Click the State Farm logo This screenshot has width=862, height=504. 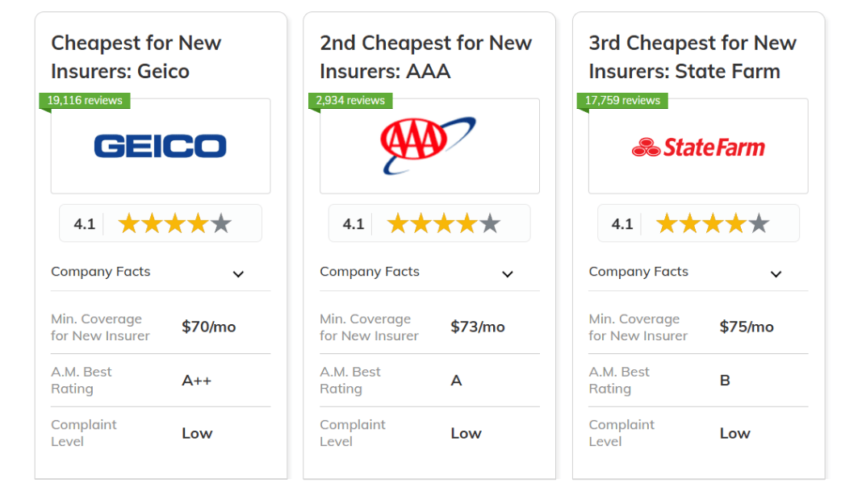(x=698, y=147)
